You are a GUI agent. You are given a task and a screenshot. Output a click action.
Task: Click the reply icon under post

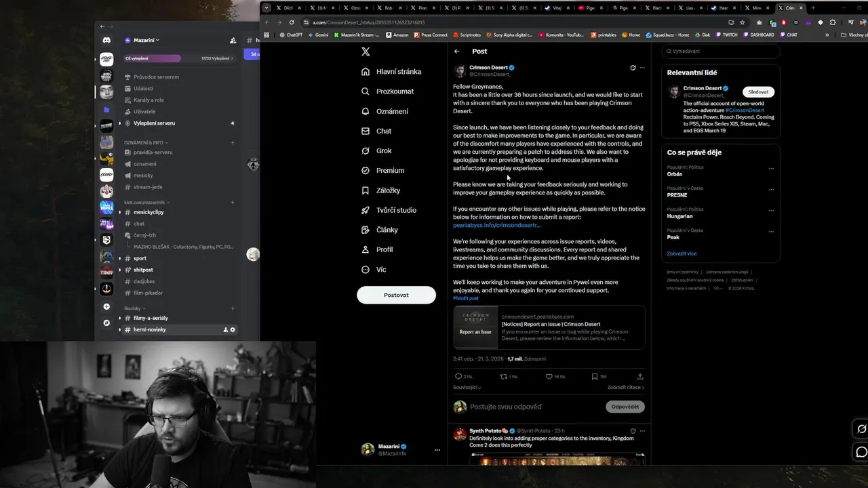(x=458, y=376)
